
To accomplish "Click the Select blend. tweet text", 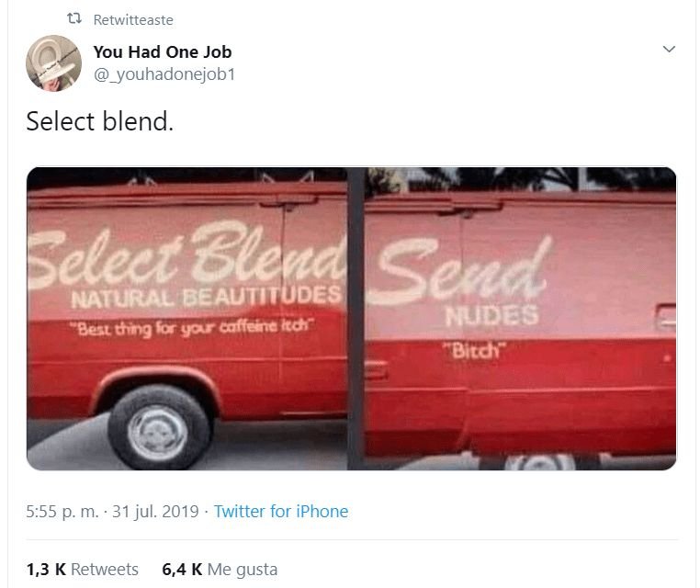I will 99,121.
